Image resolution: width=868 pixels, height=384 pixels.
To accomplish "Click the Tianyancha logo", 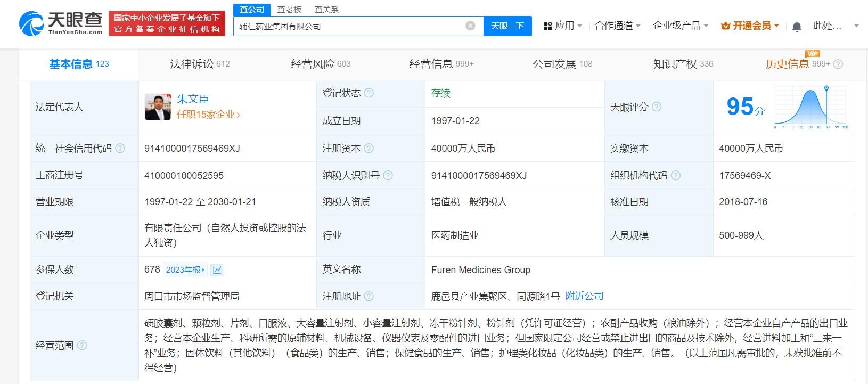I will pyautogui.click(x=61, y=23).
